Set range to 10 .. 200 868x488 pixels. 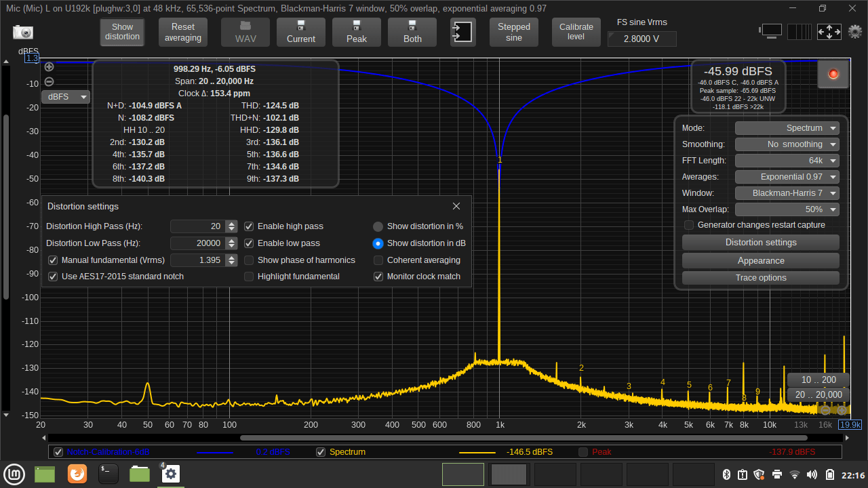point(818,380)
